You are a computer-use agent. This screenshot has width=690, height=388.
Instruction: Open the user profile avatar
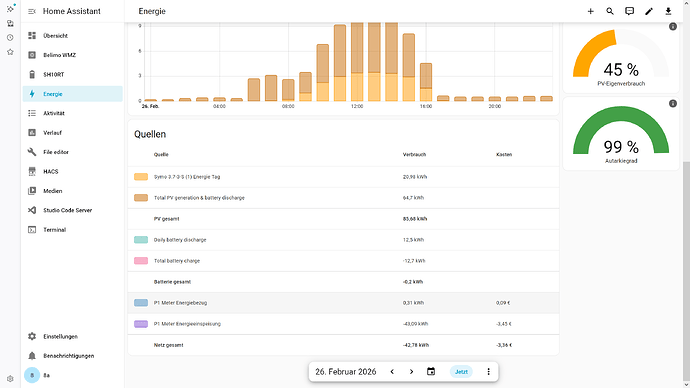point(32,375)
